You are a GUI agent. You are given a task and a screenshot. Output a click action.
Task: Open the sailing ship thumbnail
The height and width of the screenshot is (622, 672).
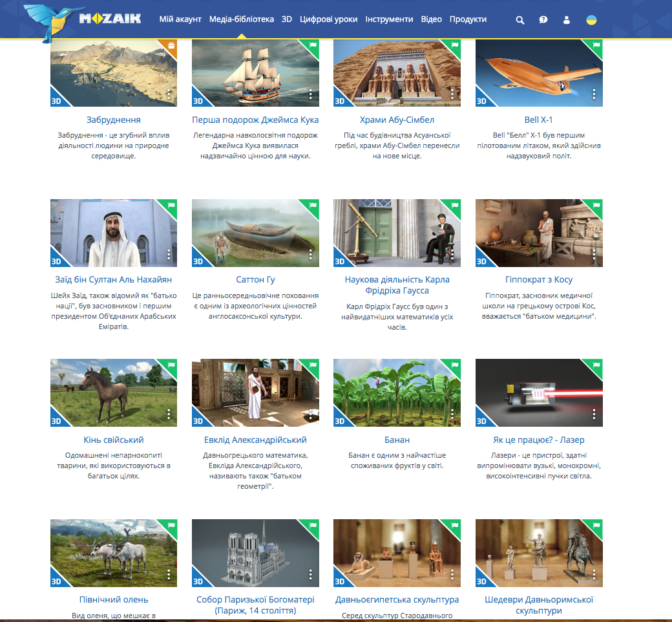pos(255,73)
